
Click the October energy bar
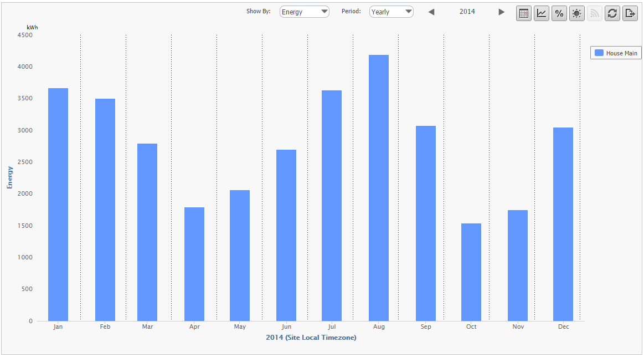point(471,272)
